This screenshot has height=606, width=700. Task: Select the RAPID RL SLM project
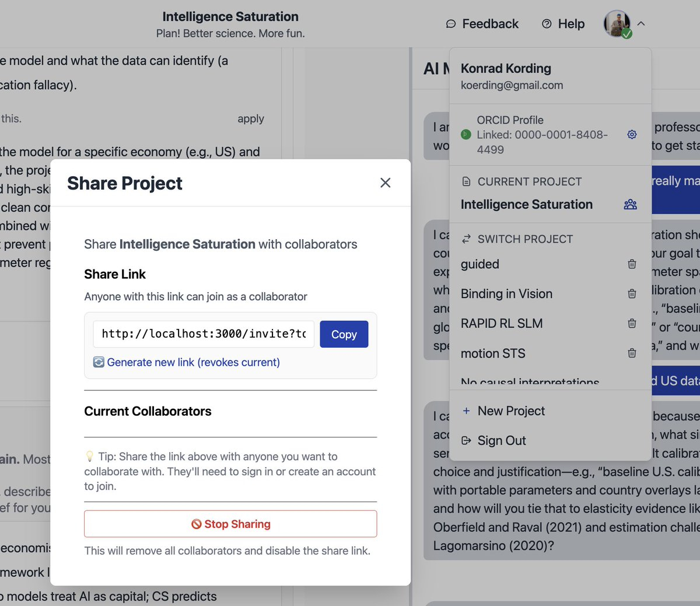click(x=502, y=324)
